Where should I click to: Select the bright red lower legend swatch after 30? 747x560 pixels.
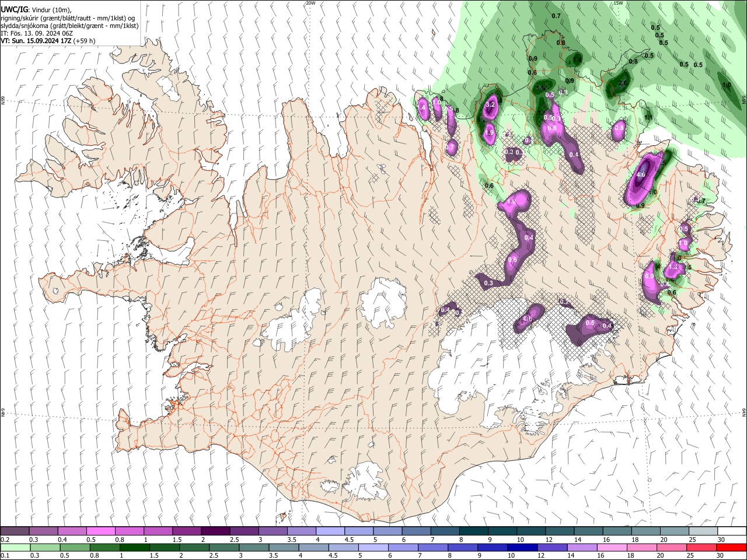click(732, 547)
